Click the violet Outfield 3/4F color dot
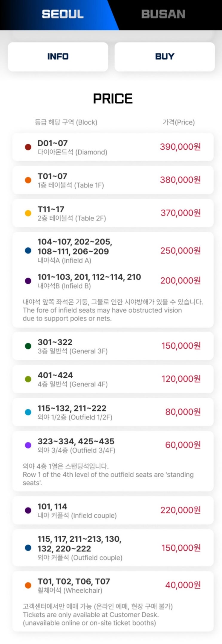 (x=28, y=445)
